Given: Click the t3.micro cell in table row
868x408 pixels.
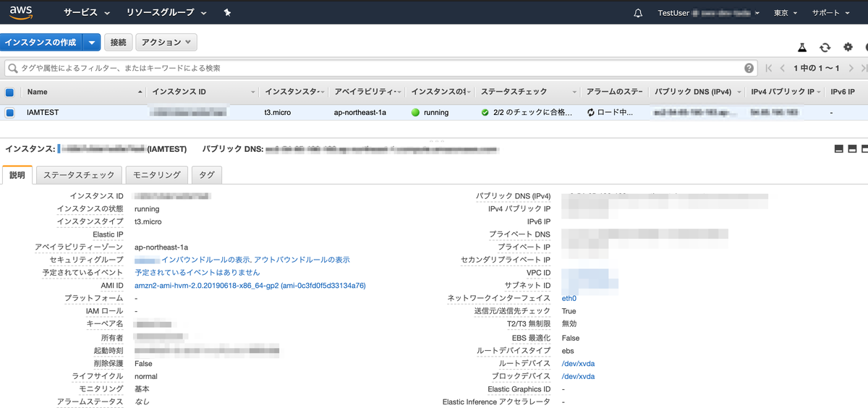Looking at the screenshot, I should 278,113.
